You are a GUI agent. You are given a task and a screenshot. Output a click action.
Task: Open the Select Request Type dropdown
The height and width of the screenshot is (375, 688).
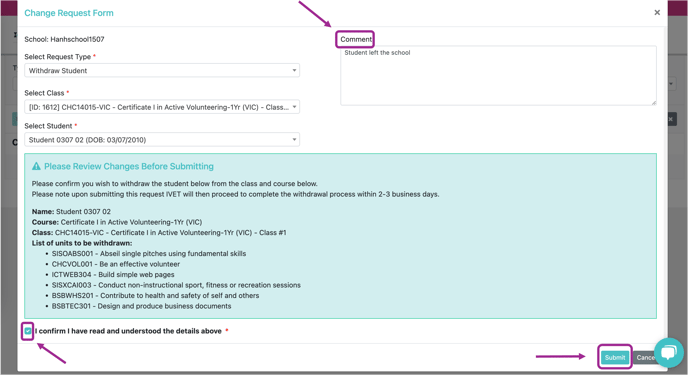(x=162, y=71)
